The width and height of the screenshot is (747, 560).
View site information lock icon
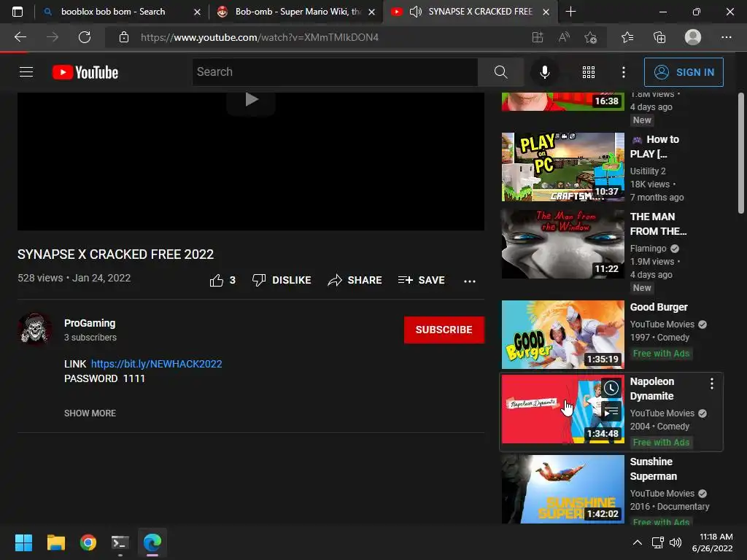coord(124,37)
